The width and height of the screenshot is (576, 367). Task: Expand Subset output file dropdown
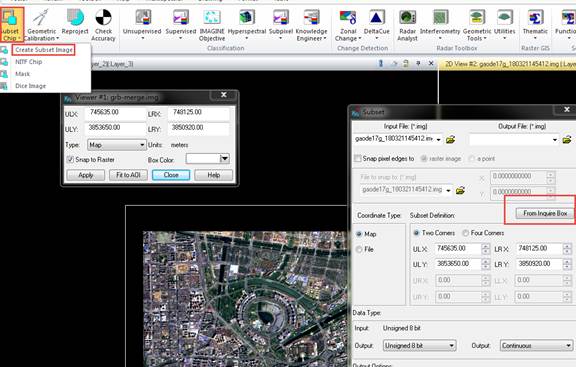[x=555, y=140]
